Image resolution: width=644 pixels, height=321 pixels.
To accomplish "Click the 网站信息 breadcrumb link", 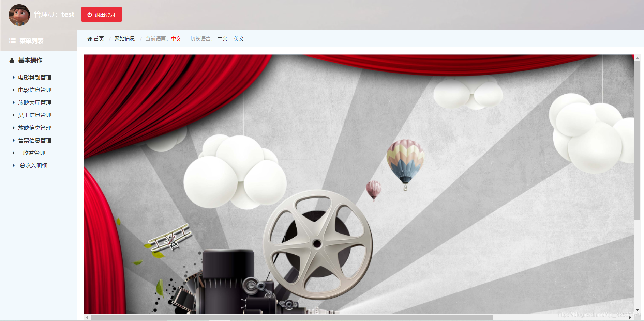I will (124, 39).
